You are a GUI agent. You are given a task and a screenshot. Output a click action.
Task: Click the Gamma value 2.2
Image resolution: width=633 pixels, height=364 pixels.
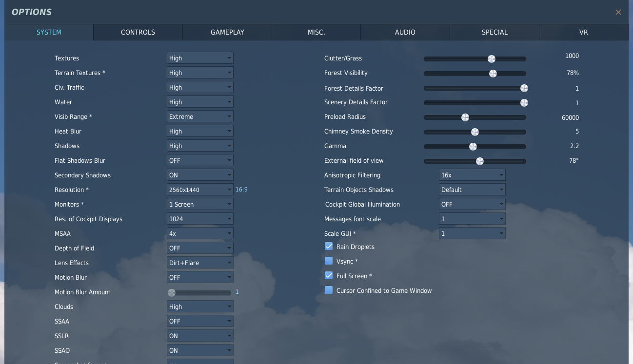click(x=574, y=146)
